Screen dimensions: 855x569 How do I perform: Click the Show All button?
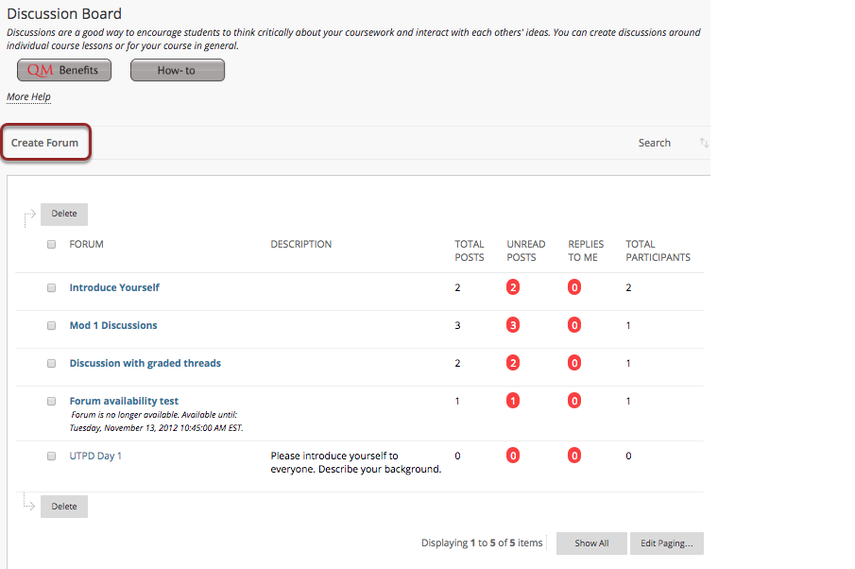click(x=592, y=543)
